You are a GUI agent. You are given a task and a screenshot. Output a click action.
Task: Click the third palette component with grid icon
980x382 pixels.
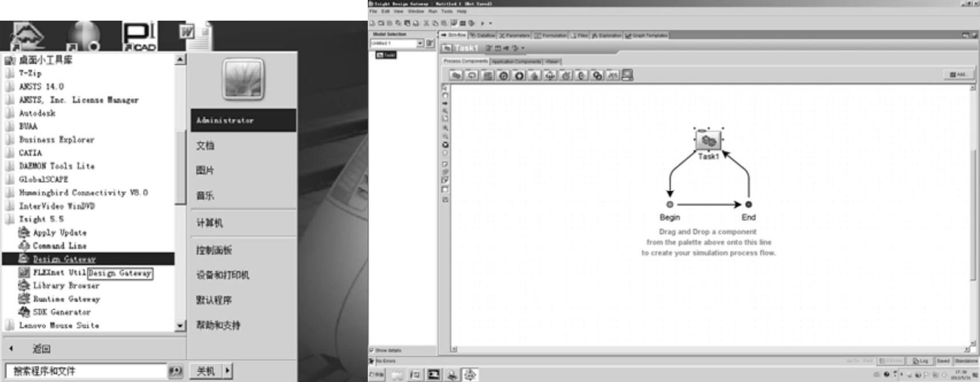488,75
